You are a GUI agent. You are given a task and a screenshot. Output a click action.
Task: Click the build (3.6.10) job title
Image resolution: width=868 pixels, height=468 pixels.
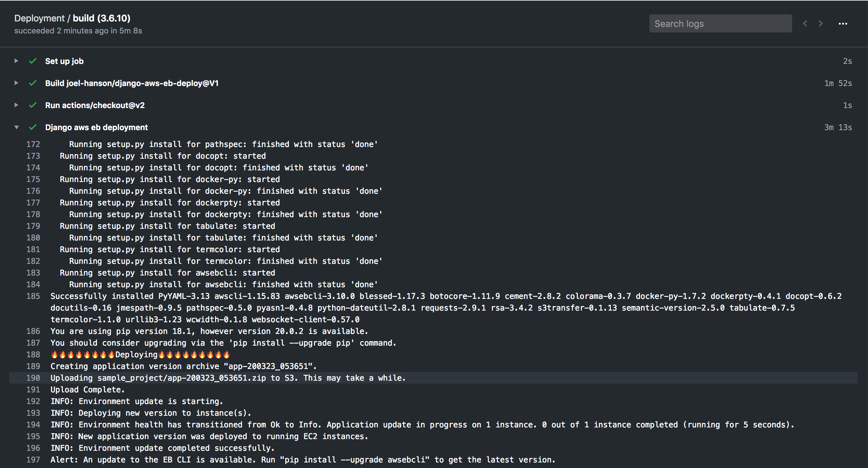[x=102, y=18]
